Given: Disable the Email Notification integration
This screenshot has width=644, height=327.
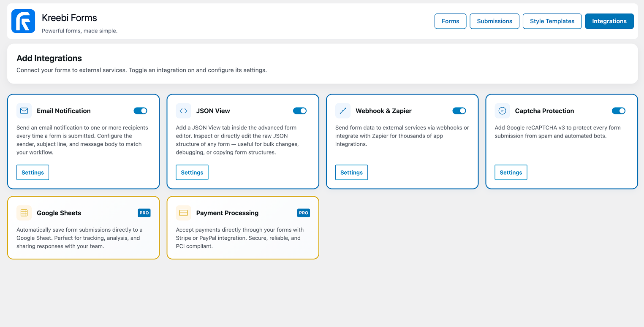Looking at the screenshot, I should pos(140,111).
